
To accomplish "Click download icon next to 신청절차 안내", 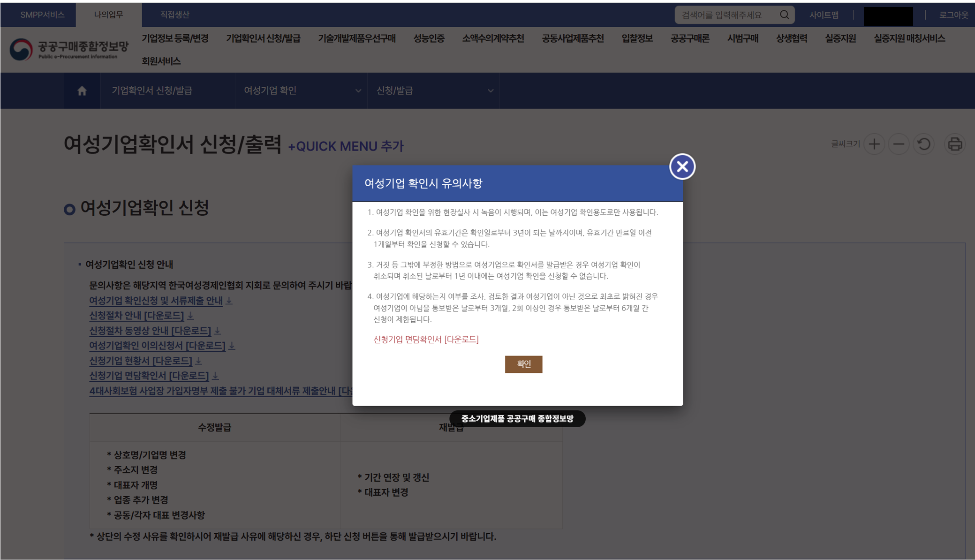I will coord(190,316).
